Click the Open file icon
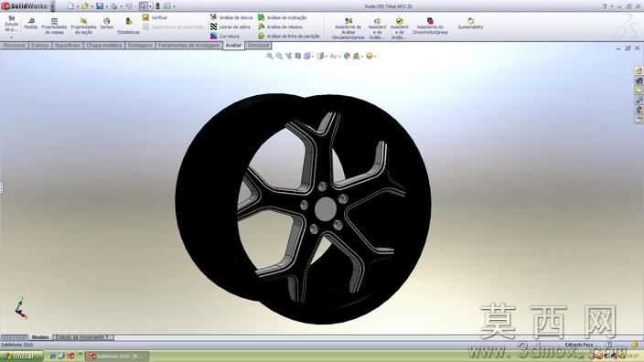 tap(85, 6)
